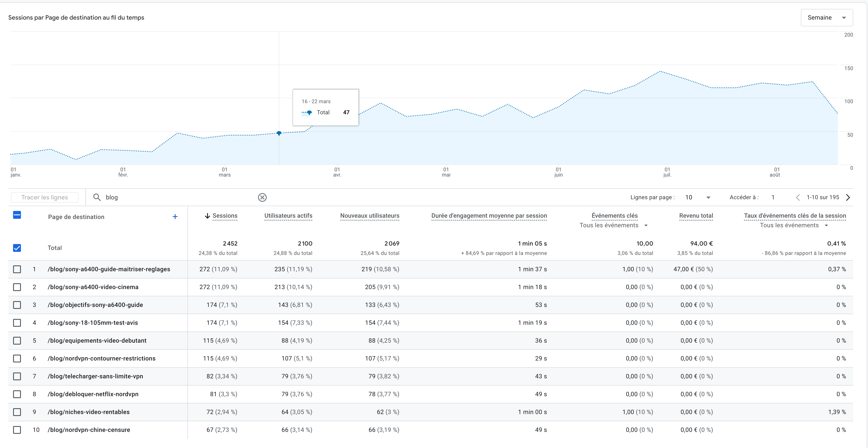The height and width of the screenshot is (448, 868).
Task: Add dimension with the plus icon
Action: pyautogui.click(x=175, y=217)
